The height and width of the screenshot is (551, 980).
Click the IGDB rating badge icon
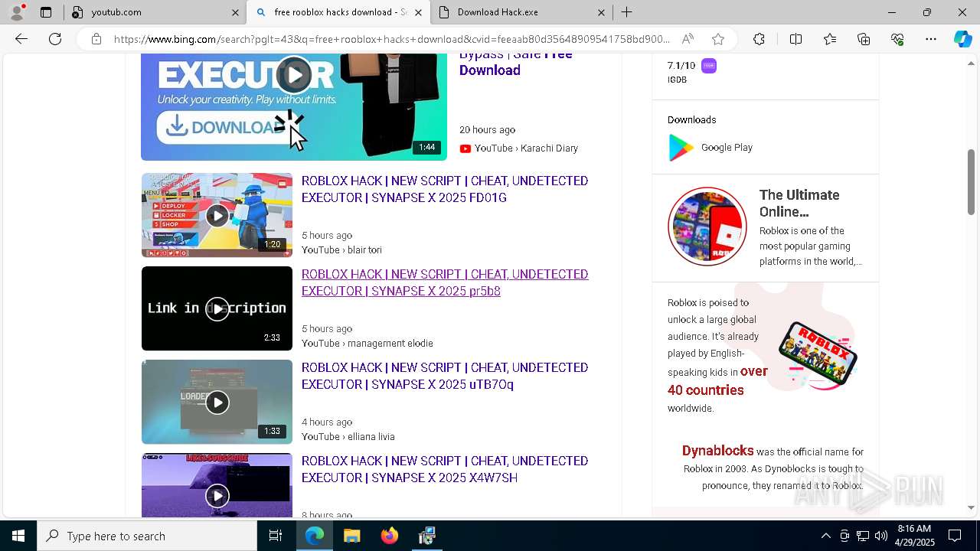(x=709, y=66)
